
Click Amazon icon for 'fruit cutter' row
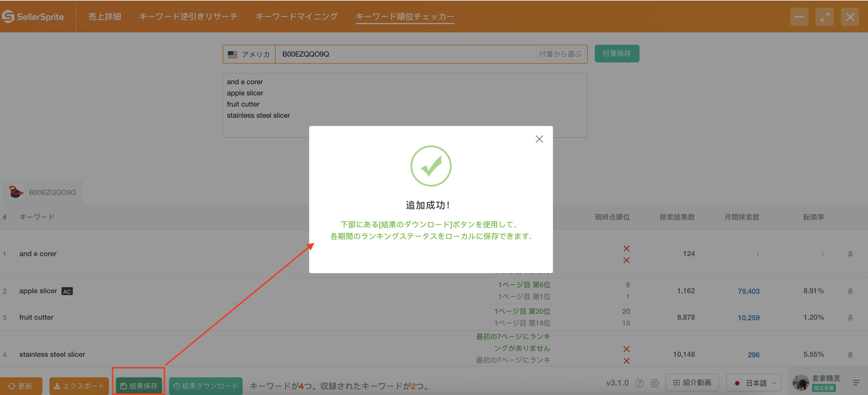click(850, 317)
